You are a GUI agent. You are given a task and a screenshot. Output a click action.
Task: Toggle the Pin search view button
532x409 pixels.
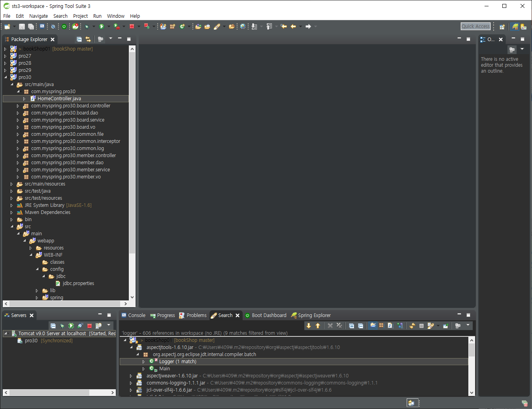[x=445, y=326]
